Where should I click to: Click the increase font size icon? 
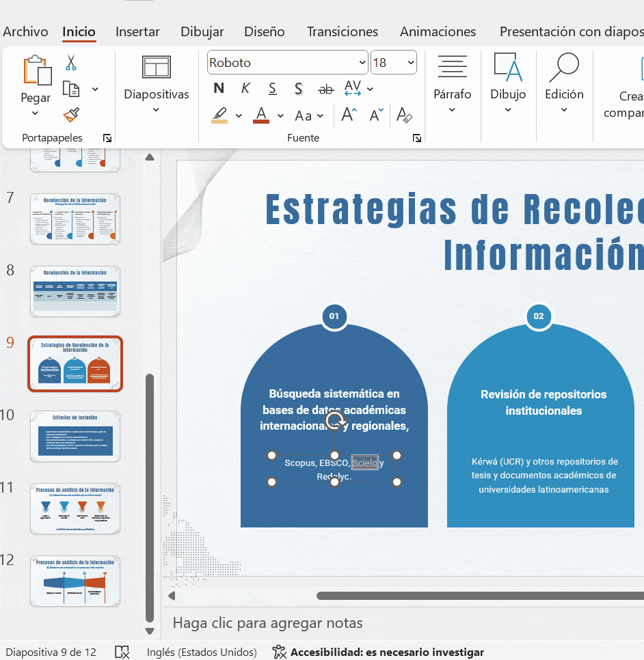point(349,115)
